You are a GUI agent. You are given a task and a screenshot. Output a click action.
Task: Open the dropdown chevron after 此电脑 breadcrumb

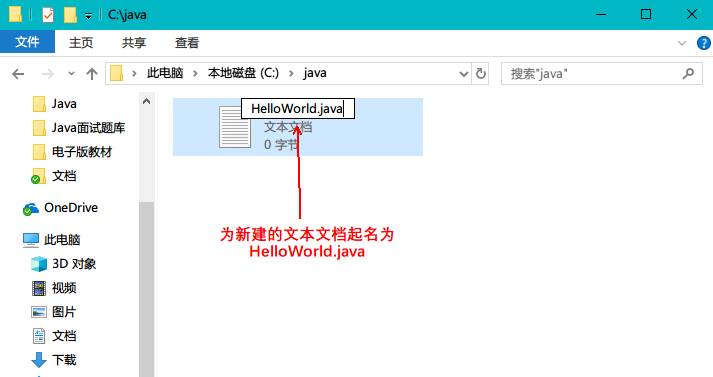[x=196, y=74]
